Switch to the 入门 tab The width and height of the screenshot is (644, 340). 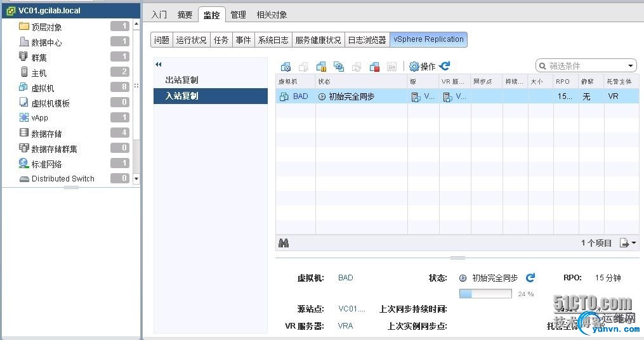(x=159, y=15)
